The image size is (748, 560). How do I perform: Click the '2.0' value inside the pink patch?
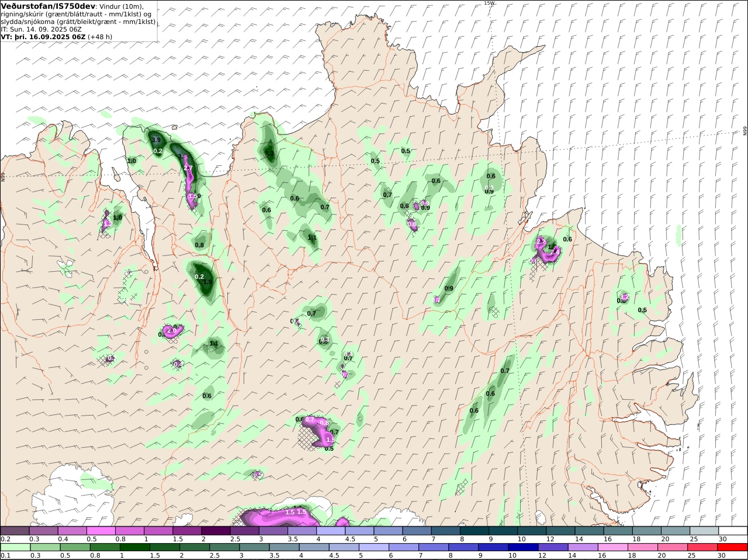pos(172,330)
